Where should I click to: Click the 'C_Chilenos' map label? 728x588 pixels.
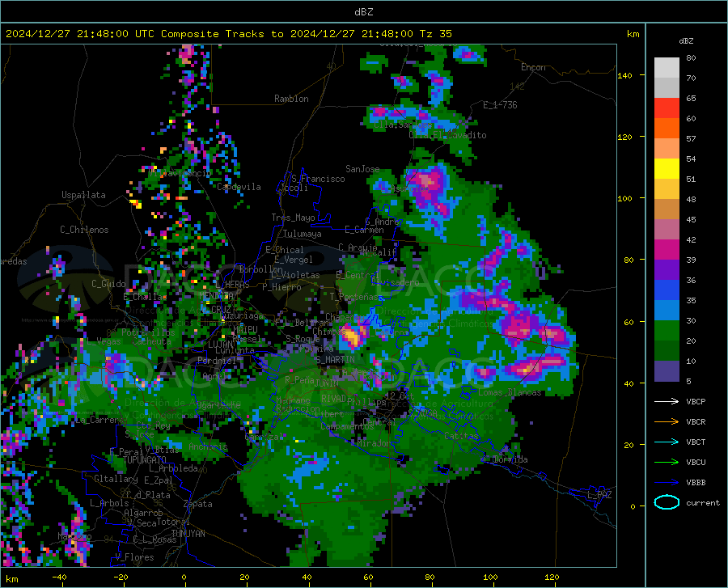pos(84,230)
